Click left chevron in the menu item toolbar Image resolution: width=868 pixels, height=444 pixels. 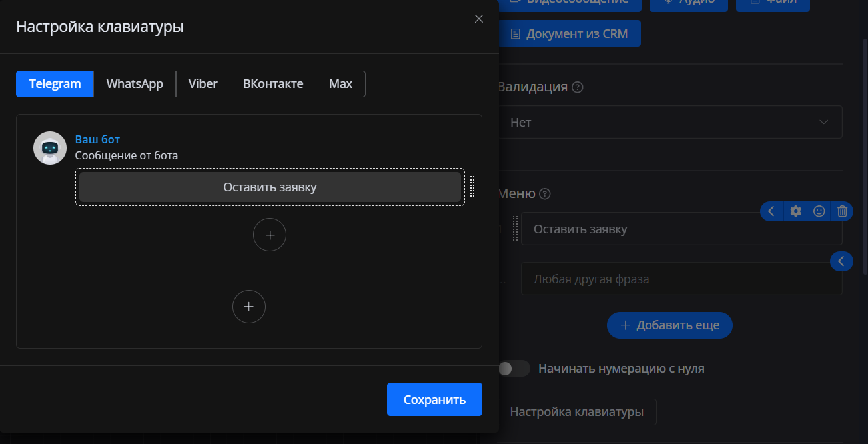coord(771,211)
